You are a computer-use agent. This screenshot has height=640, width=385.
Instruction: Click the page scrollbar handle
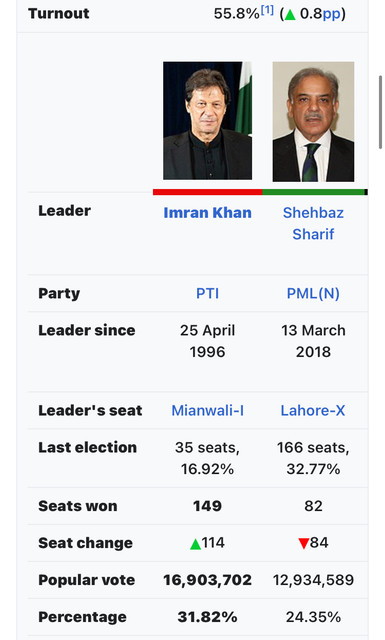pyautogui.click(x=381, y=112)
